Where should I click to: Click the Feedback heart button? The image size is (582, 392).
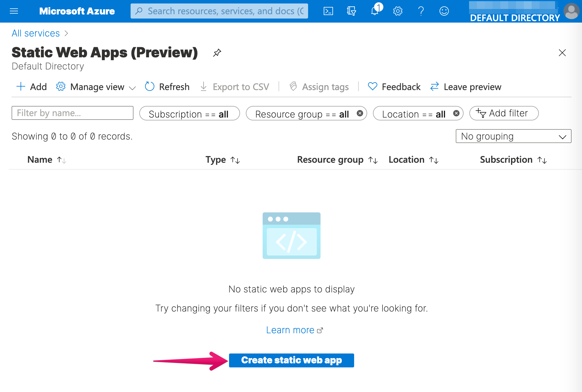[394, 87]
